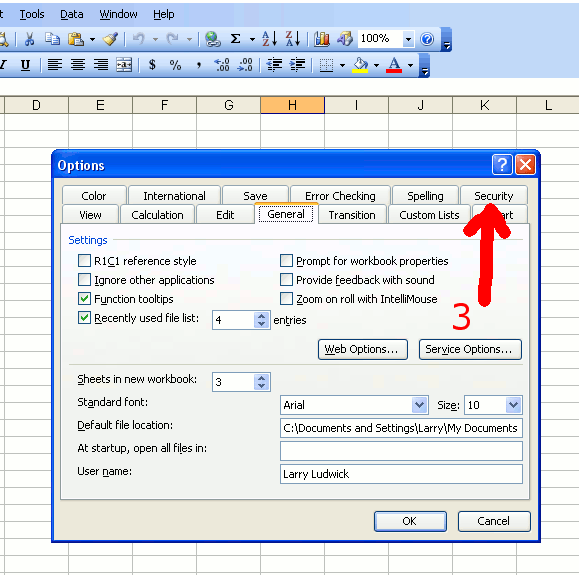579x575 pixels.
Task: Open the 100% zoom dropdown arrow
Action: click(408, 39)
